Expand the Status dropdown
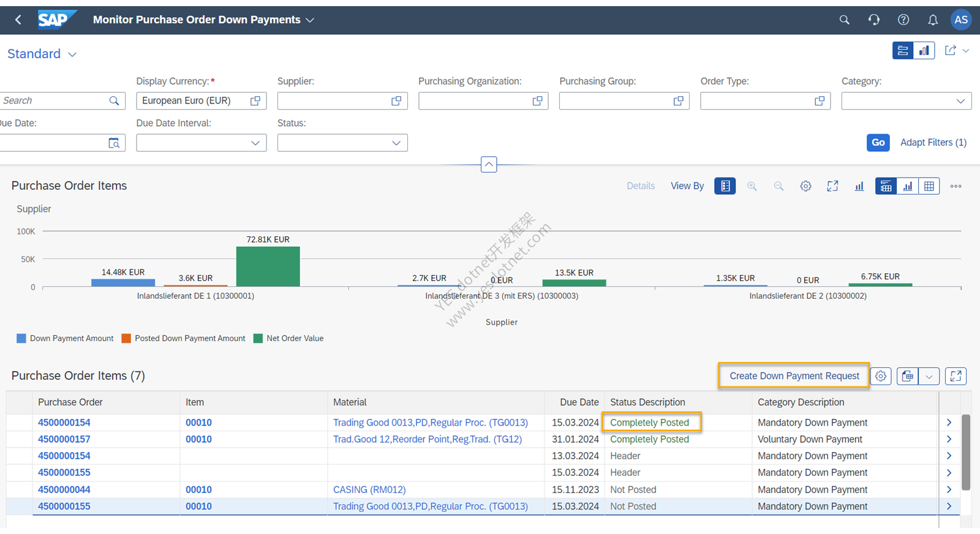The image size is (980, 534). [396, 143]
